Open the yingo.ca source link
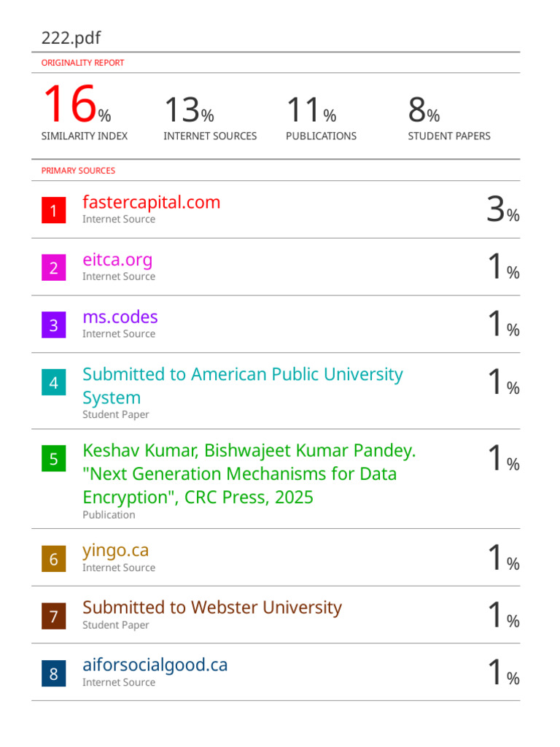The image size is (560, 747). (x=115, y=550)
